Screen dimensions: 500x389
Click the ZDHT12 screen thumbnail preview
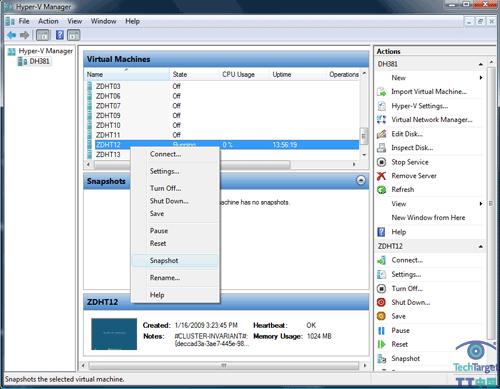pos(114,334)
